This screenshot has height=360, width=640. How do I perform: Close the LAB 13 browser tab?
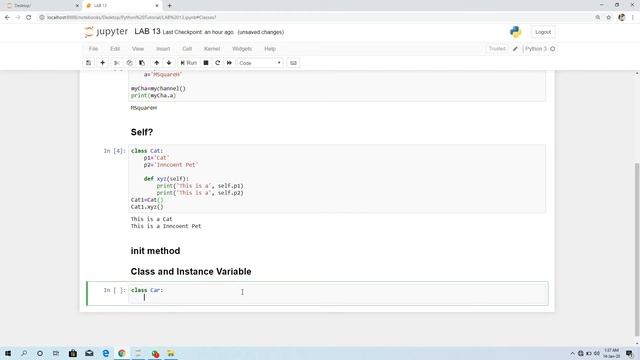pos(157,6)
